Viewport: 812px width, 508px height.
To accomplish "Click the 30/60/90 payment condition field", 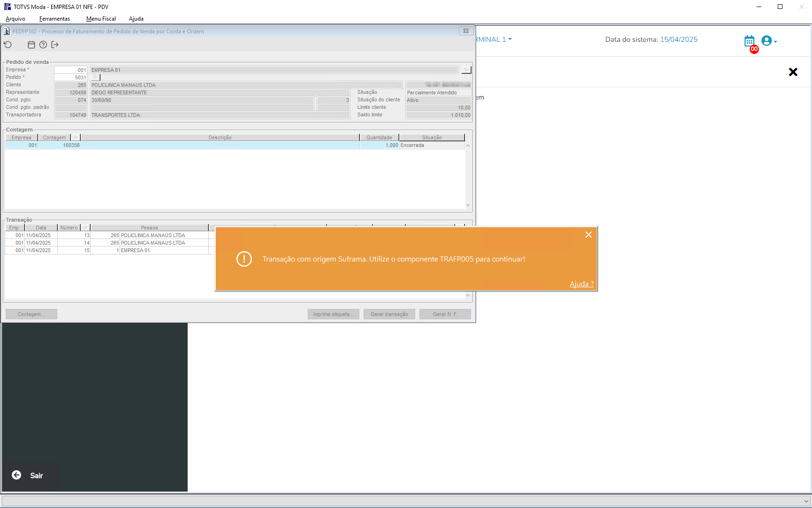I will [202, 100].
